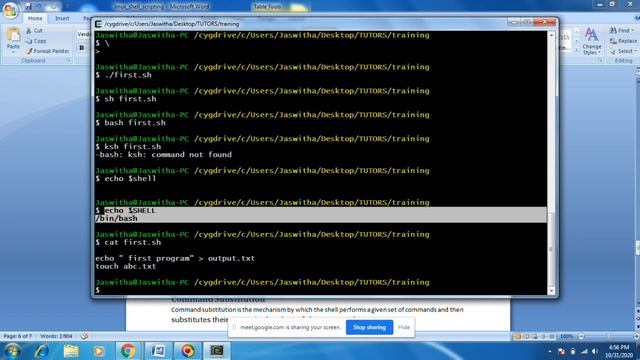640x360 pixels.
Task: Click the network signal tray icon
Action: pyautogui.click(x=584, y=351)
